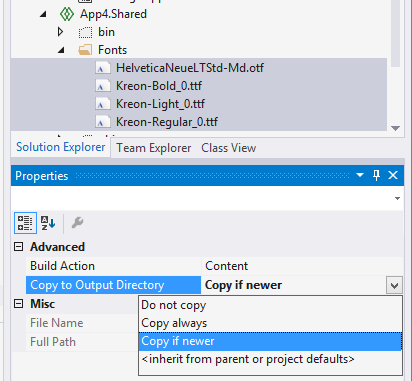The width and height of the screenshot is (412, 381).
Task: Click the dotted bin folder icon
Action: (x=85, y=32)
